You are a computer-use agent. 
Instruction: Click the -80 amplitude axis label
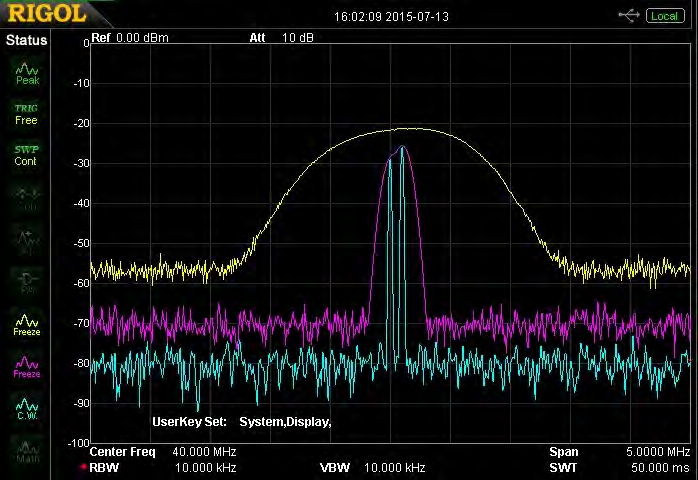pos(81,363)
